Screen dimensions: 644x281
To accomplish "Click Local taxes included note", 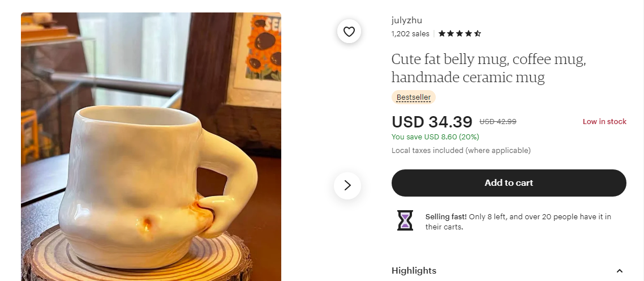I will (461, 150).
